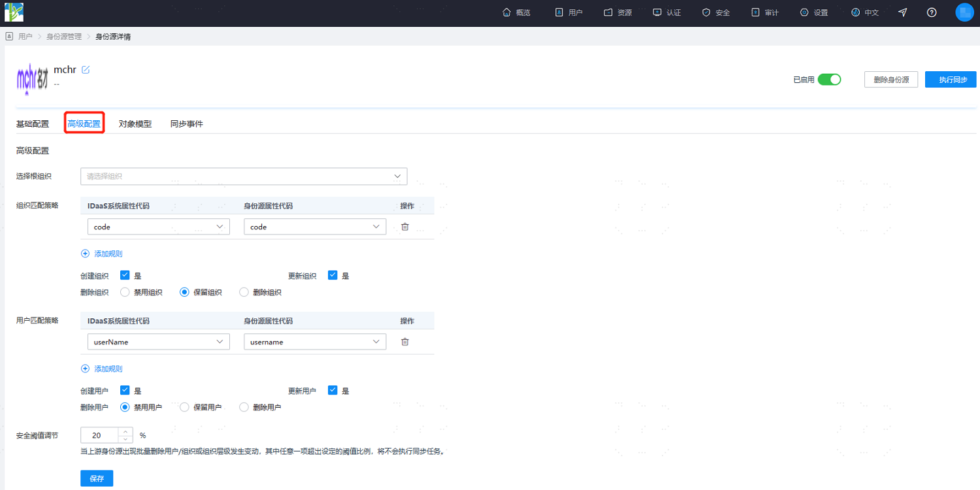Viewport: 980px width, 490px height.
Task: Click plus icon for organization 添加规则
Action: (x=85, y=253)
